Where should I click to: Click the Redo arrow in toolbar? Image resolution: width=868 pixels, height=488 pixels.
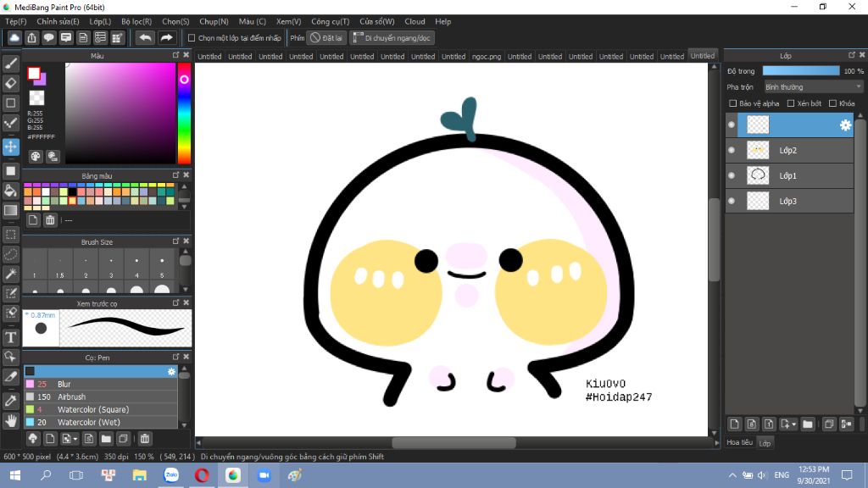pyautogui.click(x=166, y=37)
